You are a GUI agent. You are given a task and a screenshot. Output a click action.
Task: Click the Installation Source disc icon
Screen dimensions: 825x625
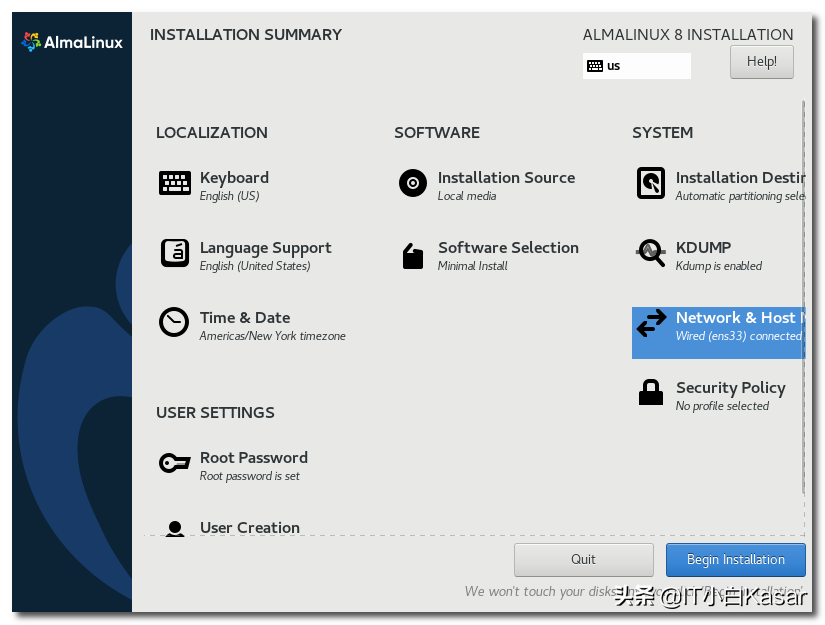pyautogui.click(x=413, y=183)
